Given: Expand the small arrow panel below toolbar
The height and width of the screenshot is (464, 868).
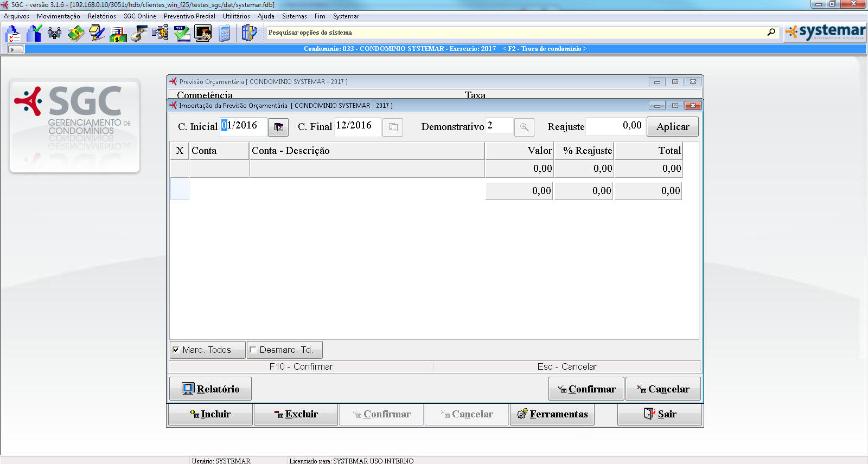Looking at the screenshot, I should point(16,49).
